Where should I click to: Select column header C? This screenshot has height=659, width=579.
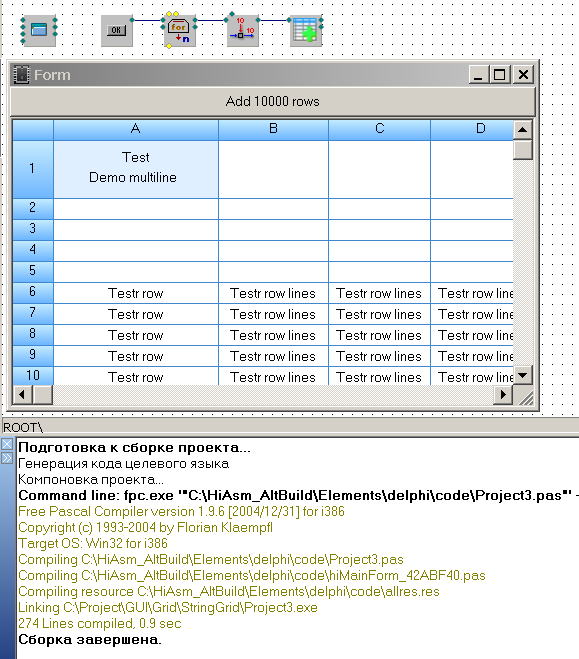pyautogui.click(x=379, y=129)
